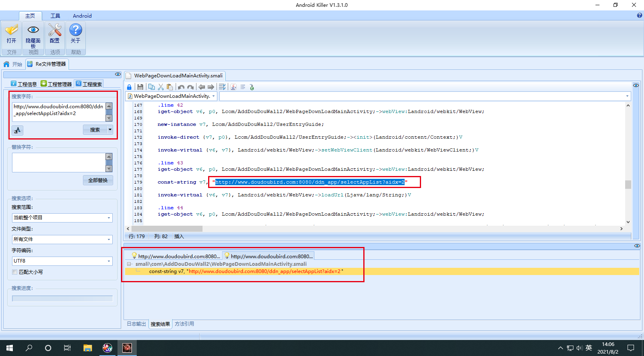Click inside the 搜索字符 search text box
The image size is (644, 356).
tap(59, 112)
